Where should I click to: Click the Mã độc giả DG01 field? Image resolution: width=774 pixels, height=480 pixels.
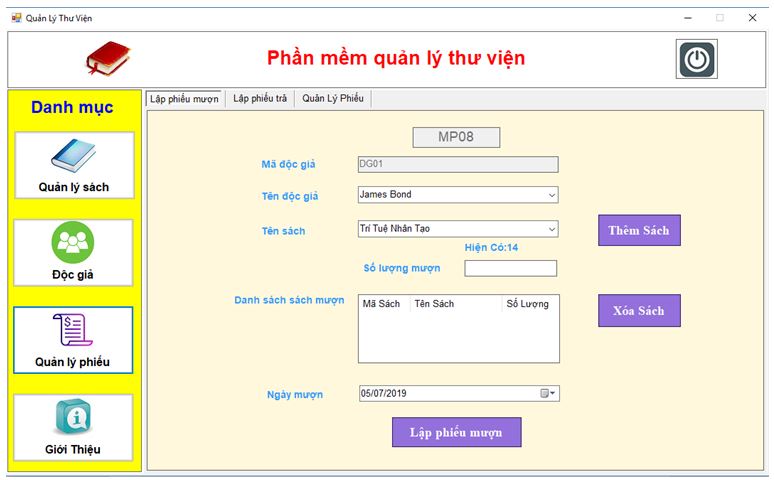(458, 164)
